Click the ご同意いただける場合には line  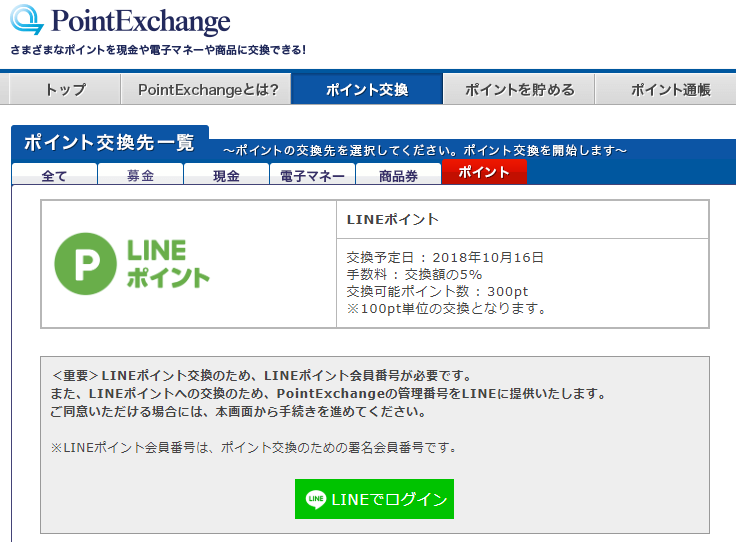(238, 412)
